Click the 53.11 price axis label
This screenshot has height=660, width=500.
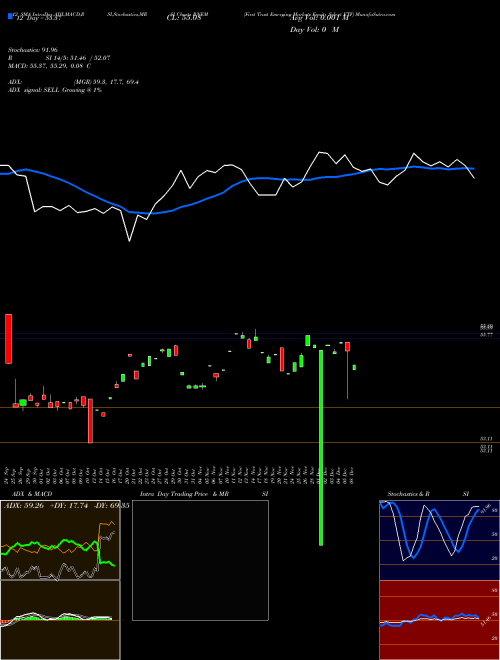487,439
